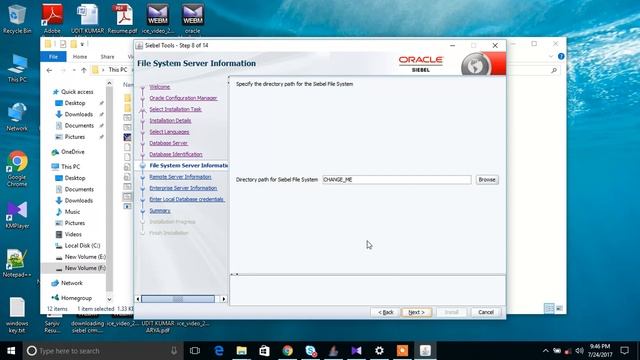Screen dimensions: 640x360
Task: Cancel the Siebel Tools installer
Action: tap(486, 312)
